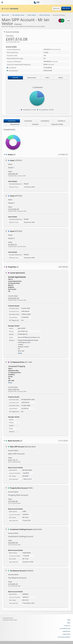Screen dimensions: 73x644
Task: Select the Taking Benefits tab
Action: pos(15,124)
